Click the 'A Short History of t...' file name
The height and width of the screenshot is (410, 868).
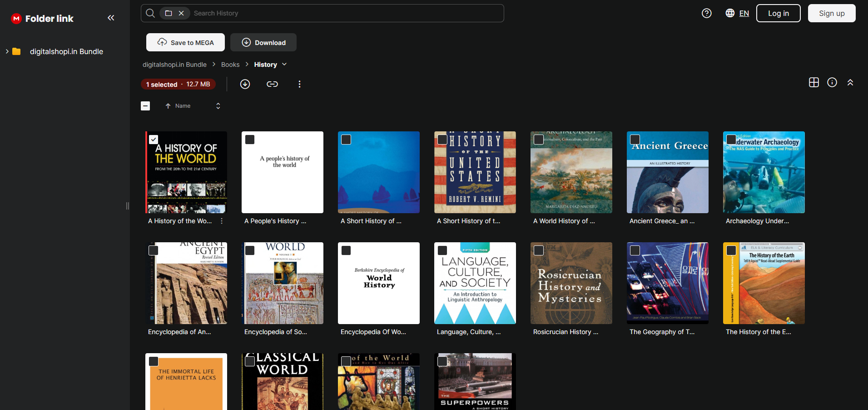pyautogui.click(x=468, y=221)
